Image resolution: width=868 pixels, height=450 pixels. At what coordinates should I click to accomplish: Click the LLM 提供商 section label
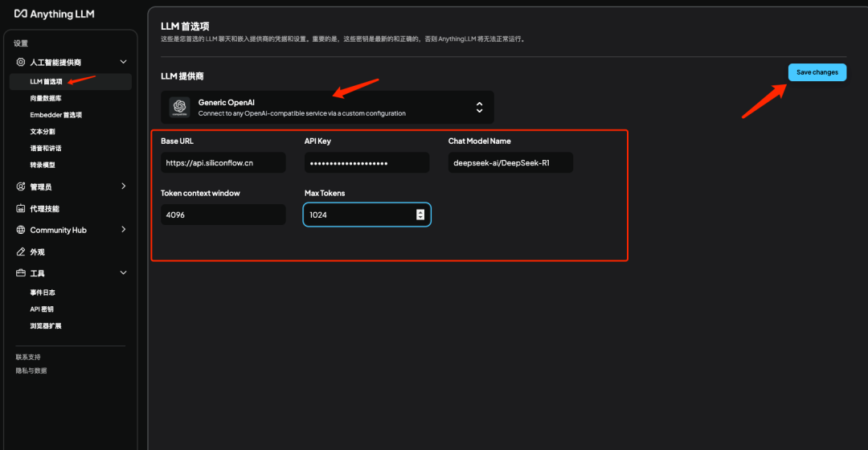pos(182,76)
